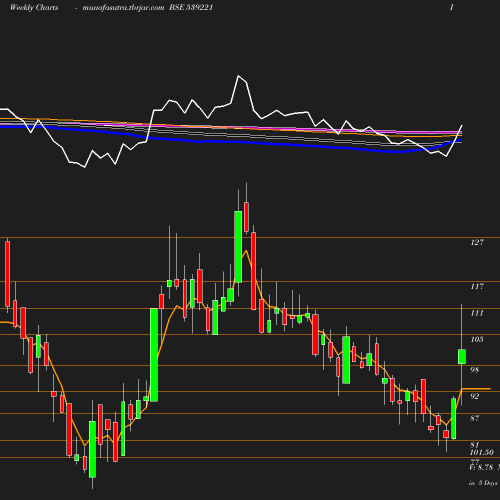
Task: Click the 105 price axis label
Action: coord(477,339)
